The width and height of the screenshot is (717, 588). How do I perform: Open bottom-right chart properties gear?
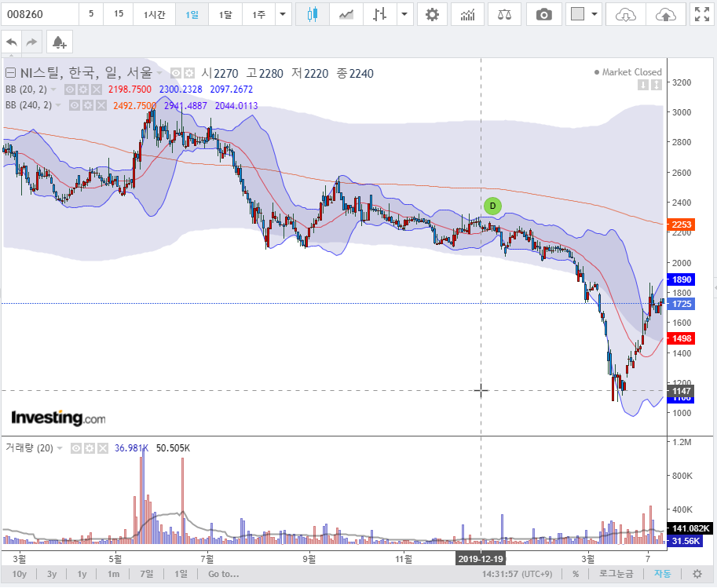[x=697, y=574]
